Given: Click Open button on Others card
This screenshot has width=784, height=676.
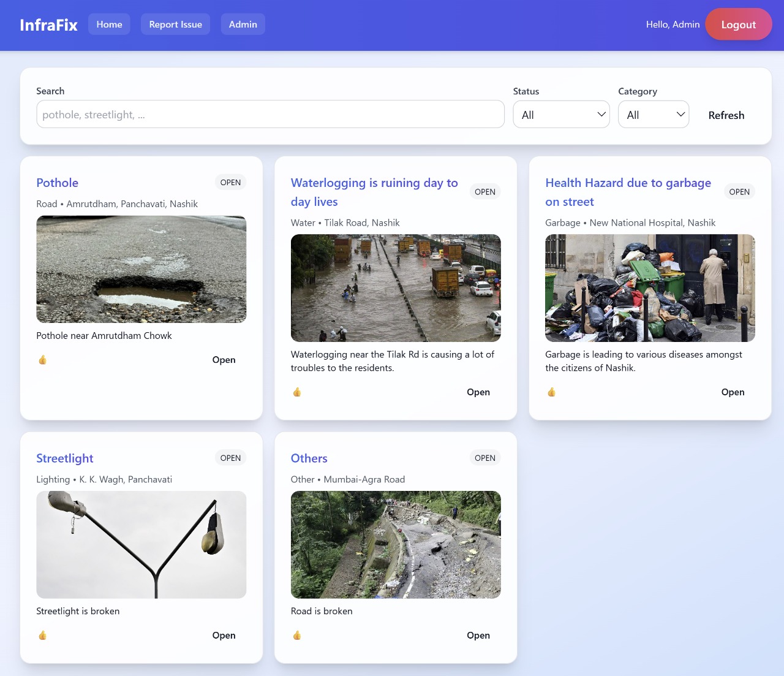Looking at the screenshot, I should [x=478, y=636].
